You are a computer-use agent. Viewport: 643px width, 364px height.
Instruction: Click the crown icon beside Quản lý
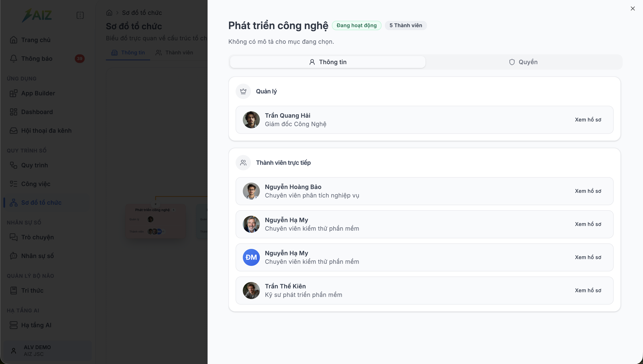pos(243,91)
